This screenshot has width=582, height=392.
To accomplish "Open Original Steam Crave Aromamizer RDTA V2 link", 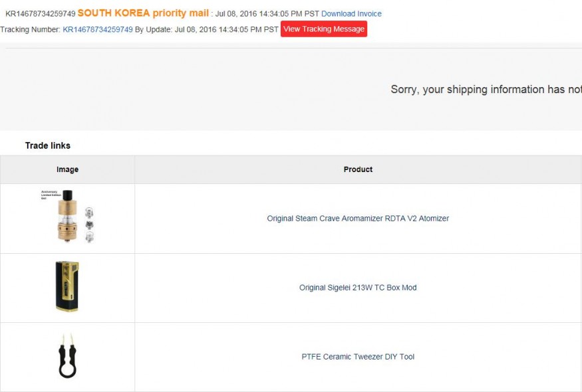I will click(358, 219).
